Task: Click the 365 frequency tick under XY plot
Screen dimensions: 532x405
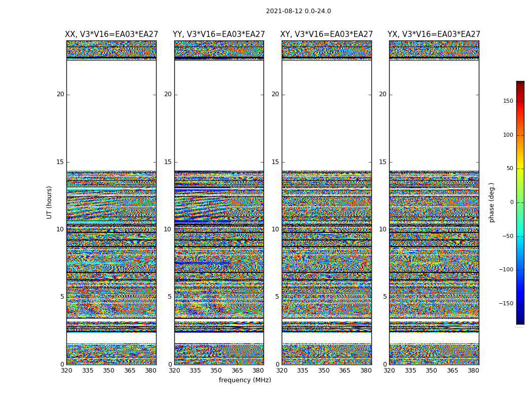Action: click(x=345, y=371)
